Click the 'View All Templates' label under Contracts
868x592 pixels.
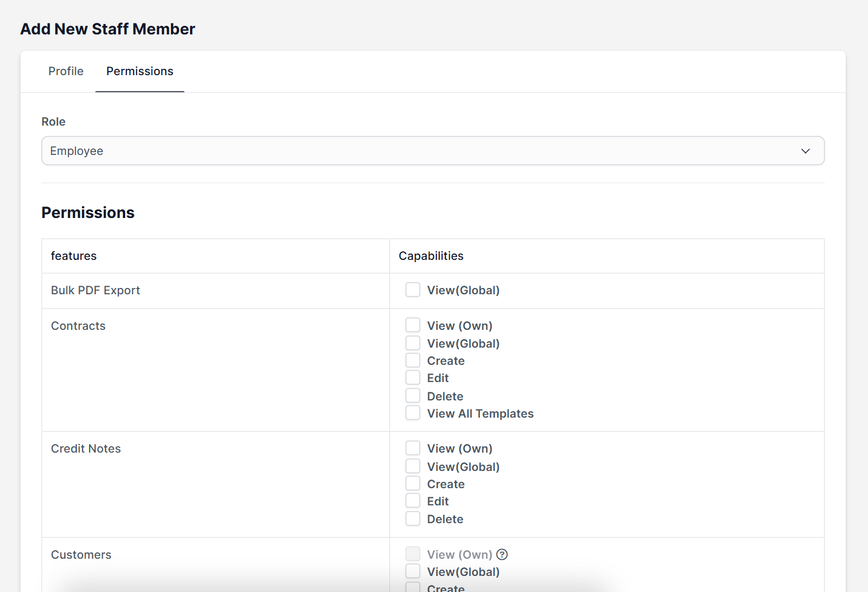pos(480,414)
